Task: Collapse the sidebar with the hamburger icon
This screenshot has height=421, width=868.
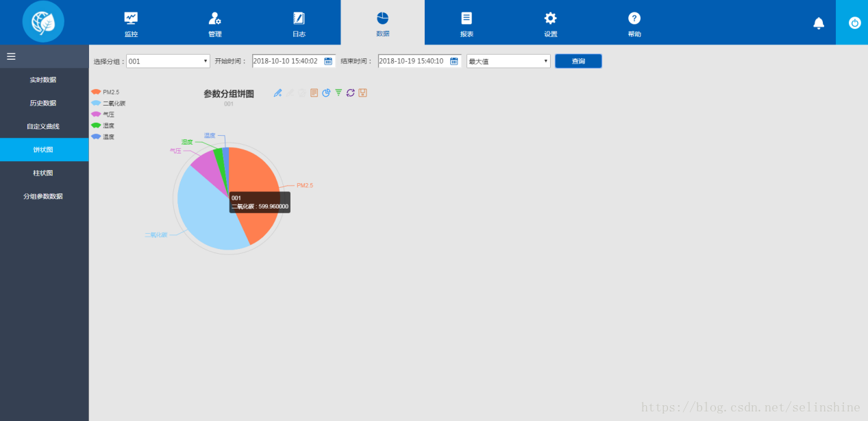Action: [11, 56]
